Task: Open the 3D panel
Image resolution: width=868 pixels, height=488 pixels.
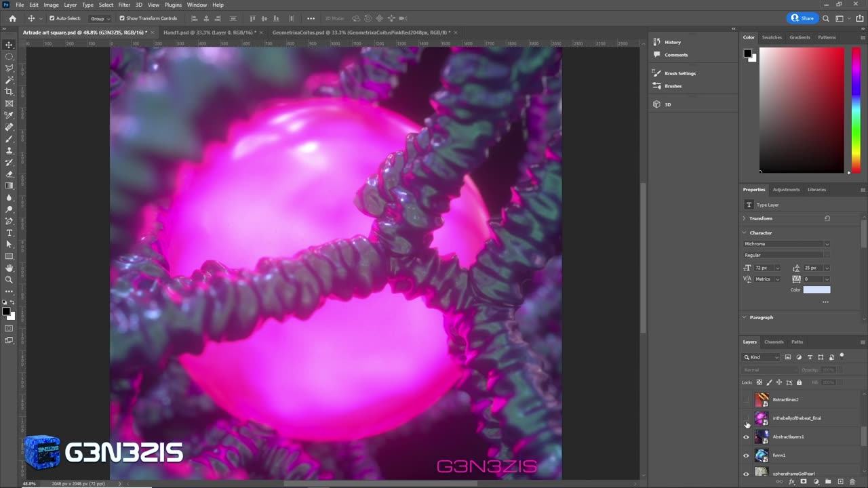Action: pyautogui.click(x=667, y=104)
